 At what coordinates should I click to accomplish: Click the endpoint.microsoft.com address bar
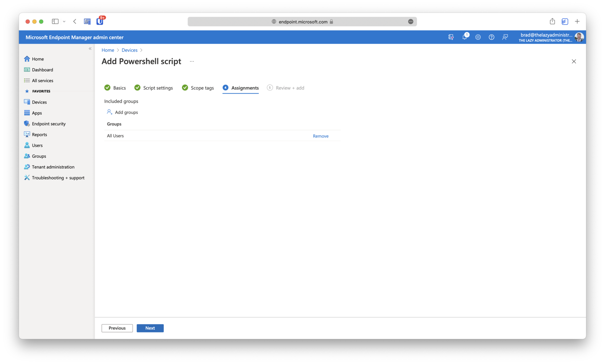point(302,22)
